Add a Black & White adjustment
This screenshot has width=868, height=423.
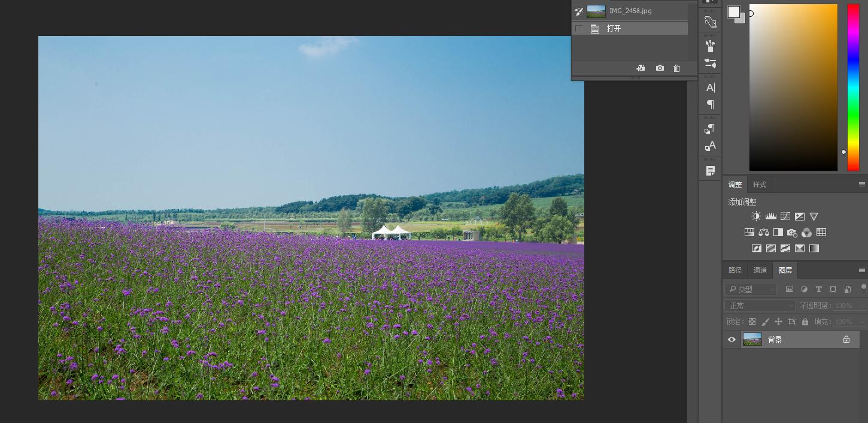click(778, 232)
